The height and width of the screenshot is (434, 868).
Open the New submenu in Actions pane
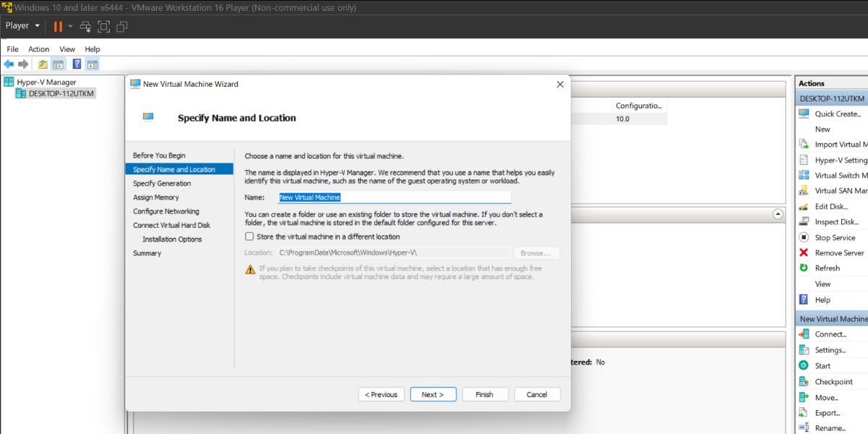point(822,129)
